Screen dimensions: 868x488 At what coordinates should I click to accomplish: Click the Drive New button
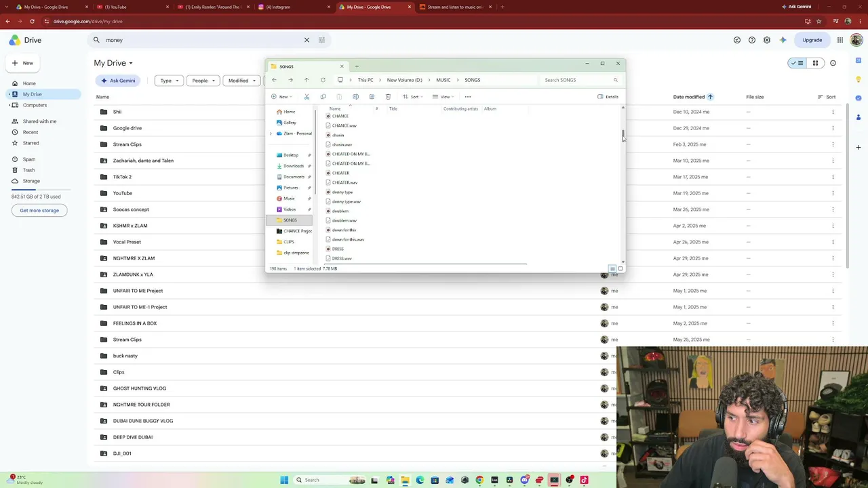[22, 63]
